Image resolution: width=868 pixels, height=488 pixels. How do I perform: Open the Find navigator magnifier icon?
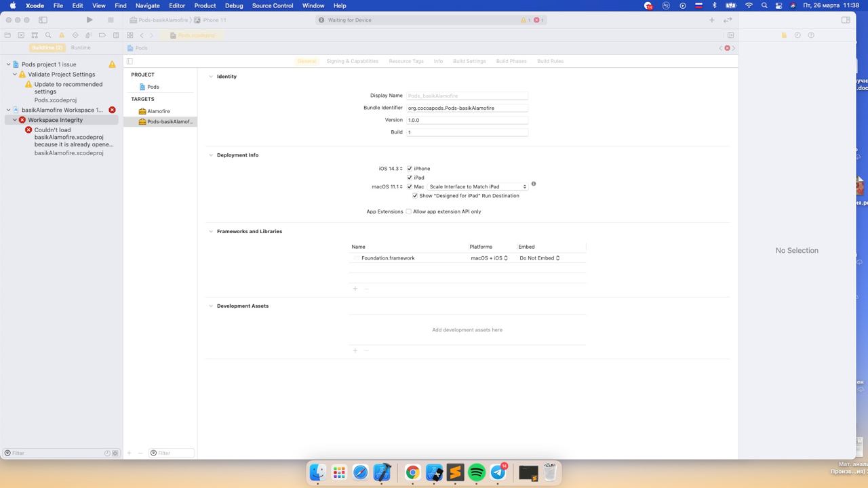click(x=48, y=35)
